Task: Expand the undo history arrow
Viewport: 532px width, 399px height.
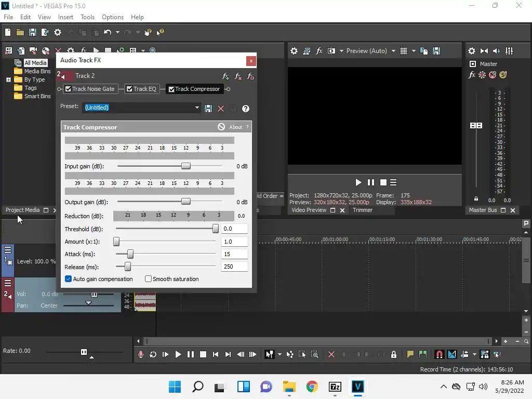Action: [x=117, y=32]
